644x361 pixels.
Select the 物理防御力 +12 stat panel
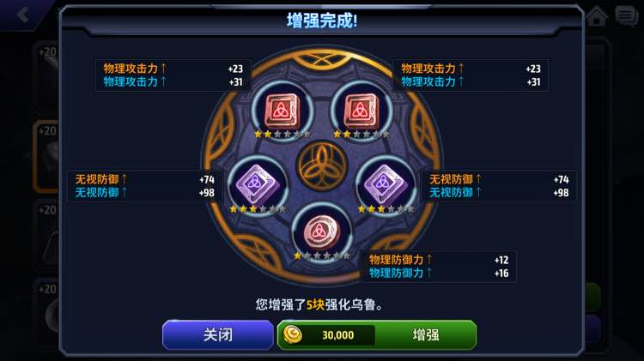coord(439,266)
